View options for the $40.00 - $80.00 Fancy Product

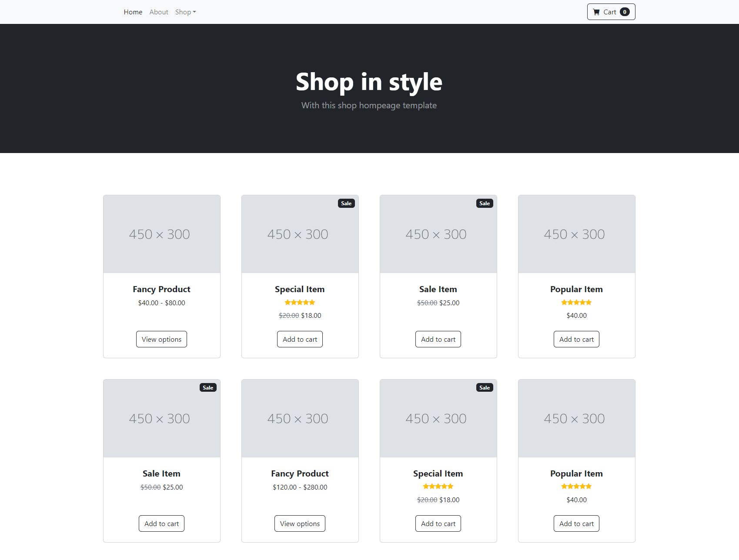click(x=161, y=339)
